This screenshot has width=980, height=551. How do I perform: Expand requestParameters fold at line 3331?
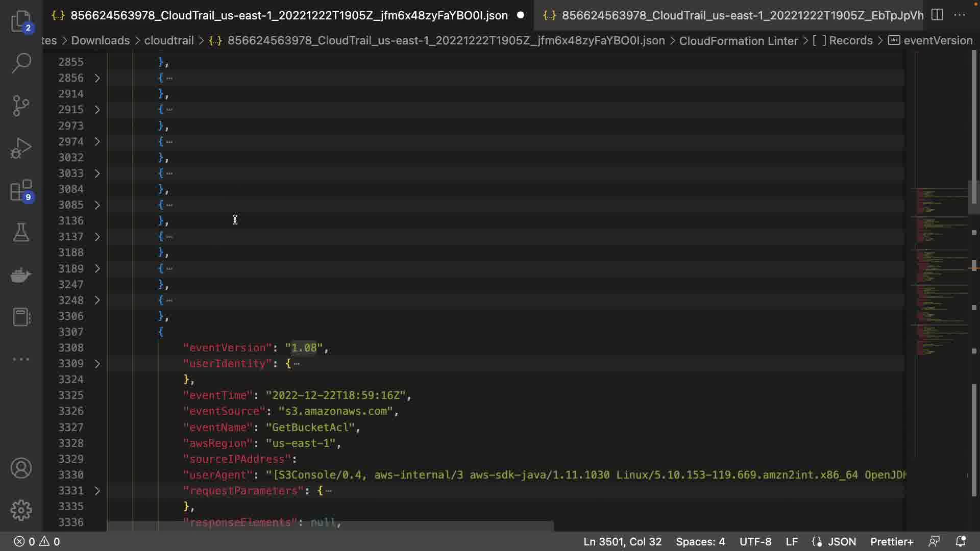point(97,491)
